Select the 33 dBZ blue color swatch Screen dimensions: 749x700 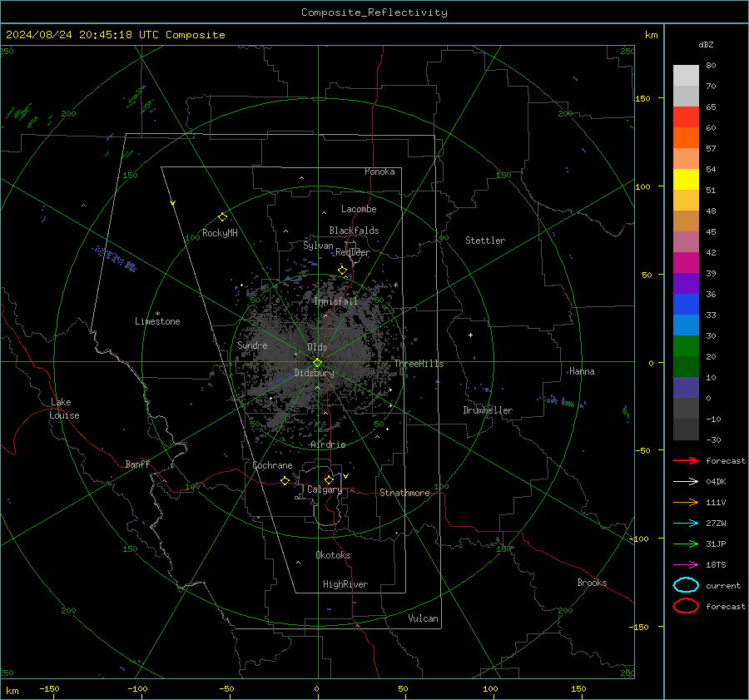[686, 325]
